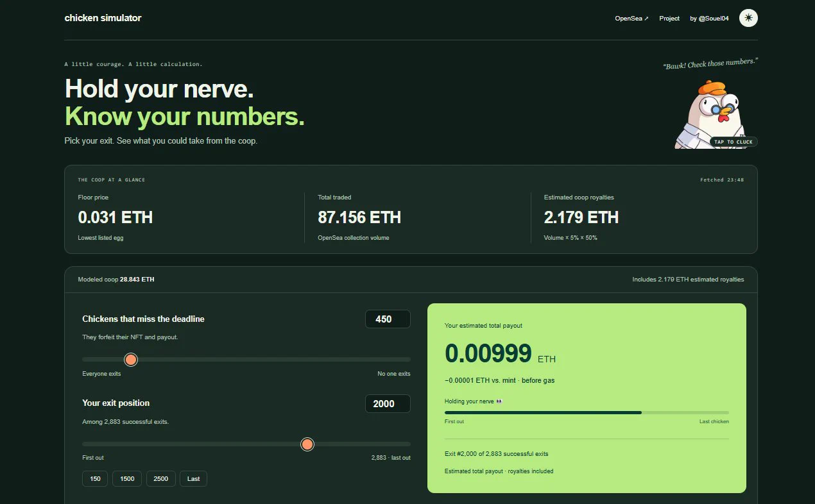Visit the @Souel04 author link
Image resolution: width=815 pixels, height=504 pixels.
tap(709, 19)
